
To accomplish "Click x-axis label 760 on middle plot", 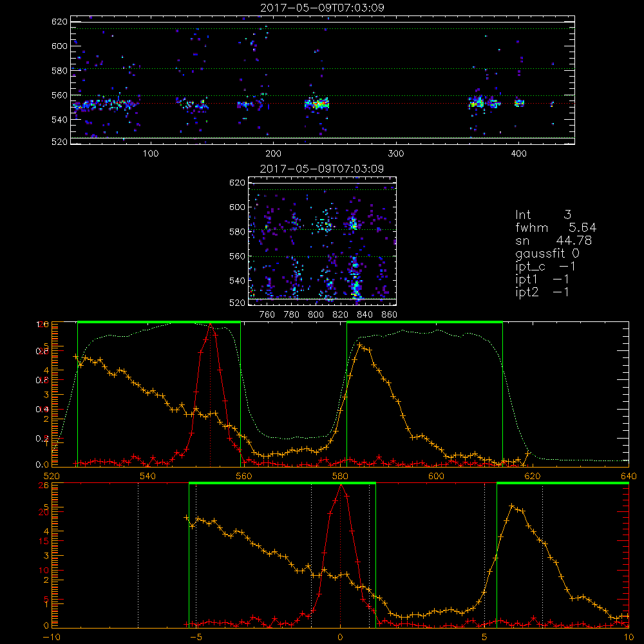I will coord(267,315).
